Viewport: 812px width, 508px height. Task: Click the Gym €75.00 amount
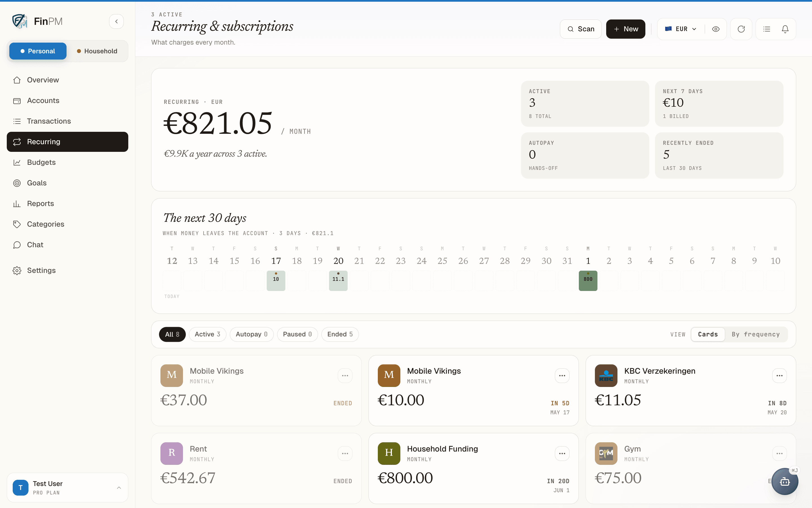click(x=618, y=478)
